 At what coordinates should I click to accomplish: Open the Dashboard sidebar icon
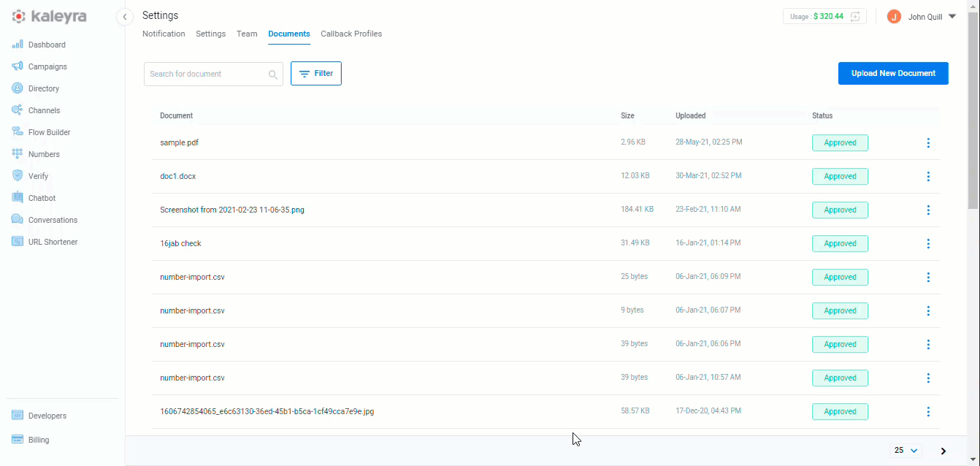click(x=18, y=45)
